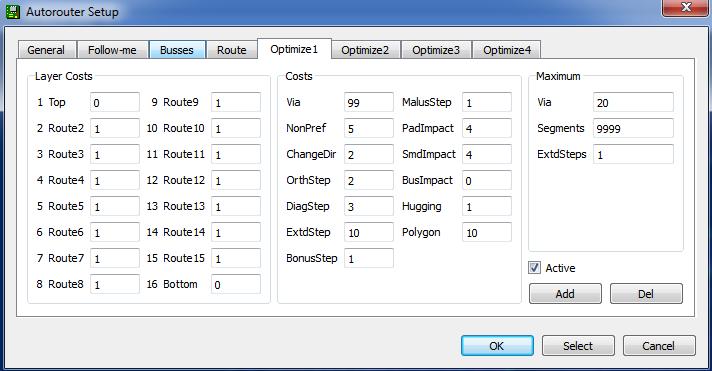The height and width of the screenshot is (371, 712).
Task: Edit the 10 Route10 layer cost field
Action: tap(236, 128)
